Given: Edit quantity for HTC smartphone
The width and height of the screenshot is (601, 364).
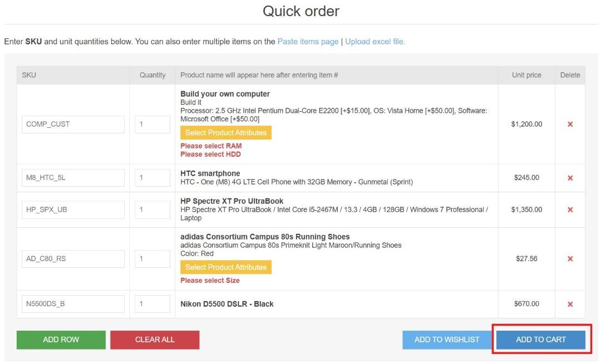Looking at the screenshot, I should tap(152, 178).
